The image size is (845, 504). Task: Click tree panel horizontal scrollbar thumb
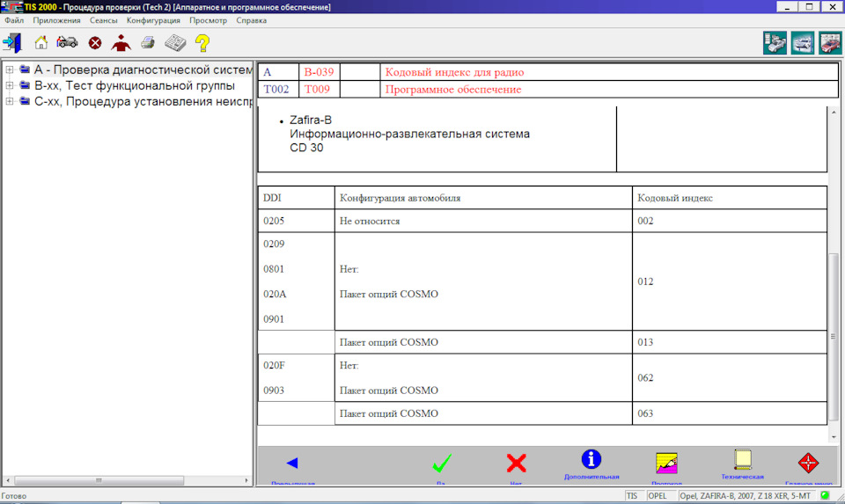(99, 479)
